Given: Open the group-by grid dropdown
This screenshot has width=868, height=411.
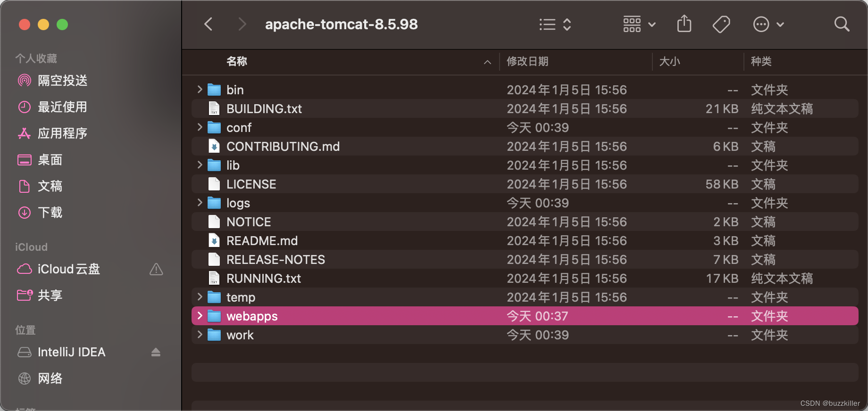Looking at the screenshot, I should pos(639,24).
